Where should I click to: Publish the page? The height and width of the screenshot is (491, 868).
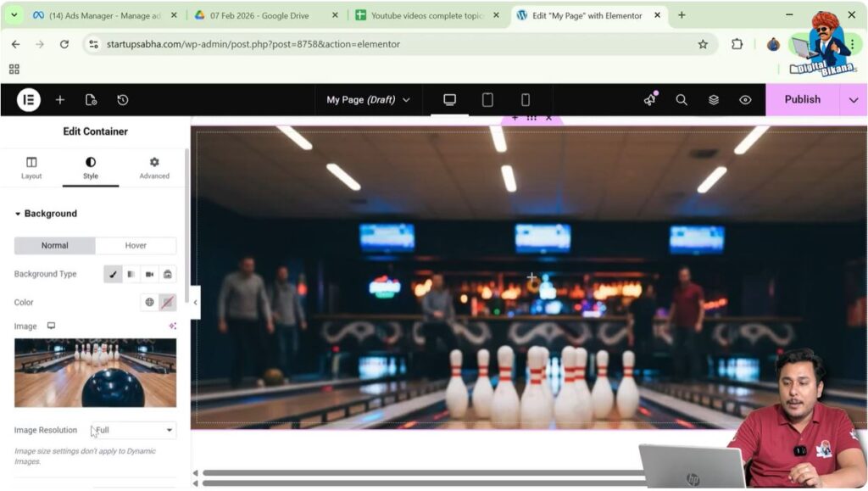801,99
